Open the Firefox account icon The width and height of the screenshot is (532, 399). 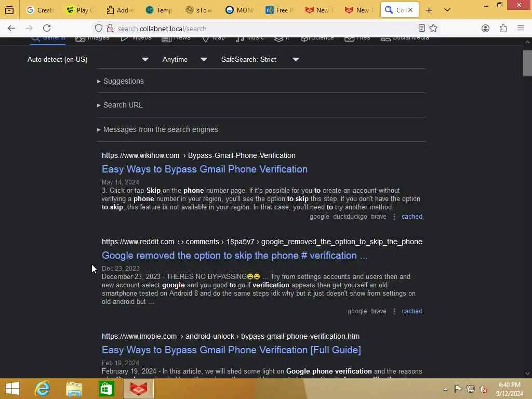(486, 28)
